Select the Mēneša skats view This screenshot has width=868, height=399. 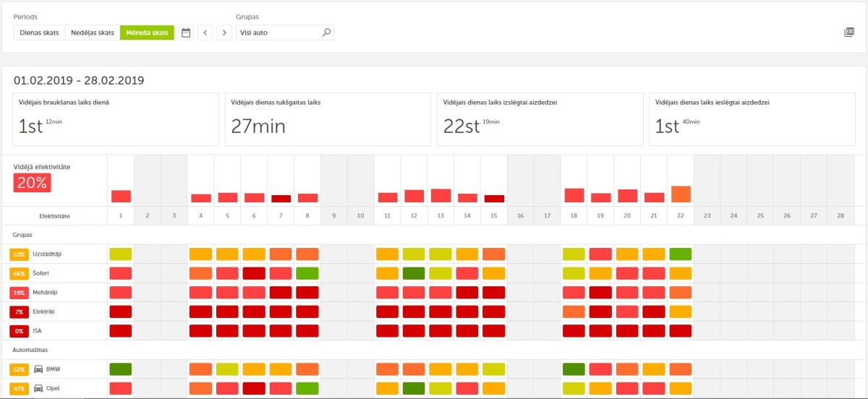[147, 33]
